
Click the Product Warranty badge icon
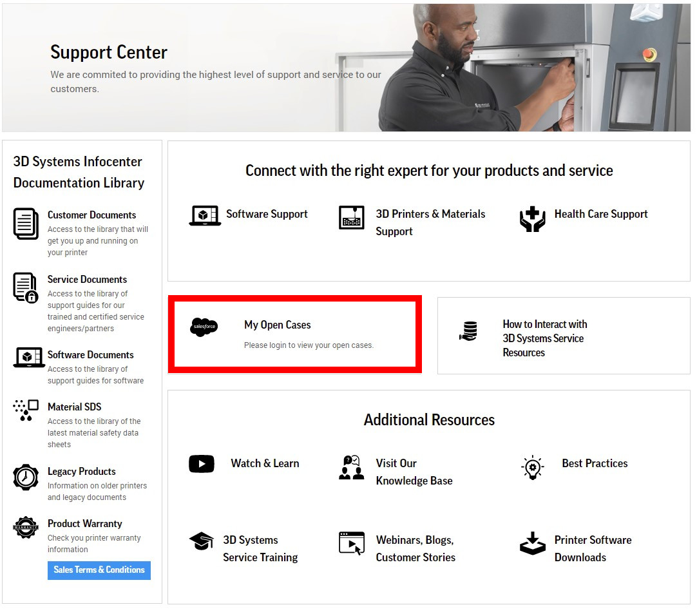[26, 527]
